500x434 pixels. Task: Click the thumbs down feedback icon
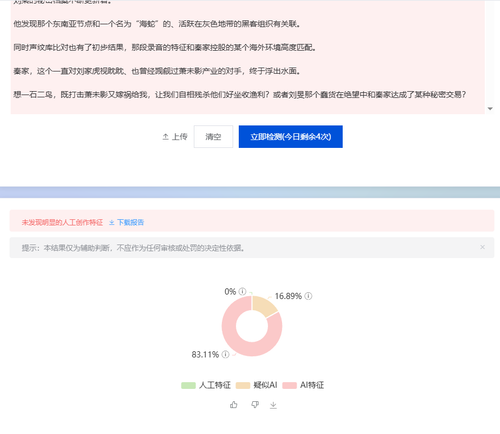[255, 405]
